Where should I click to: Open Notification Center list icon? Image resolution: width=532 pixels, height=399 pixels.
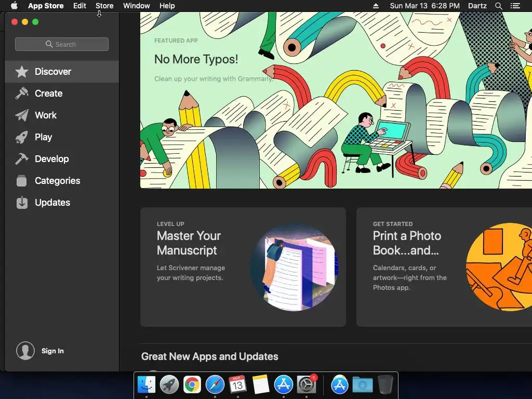coord(515,6)
